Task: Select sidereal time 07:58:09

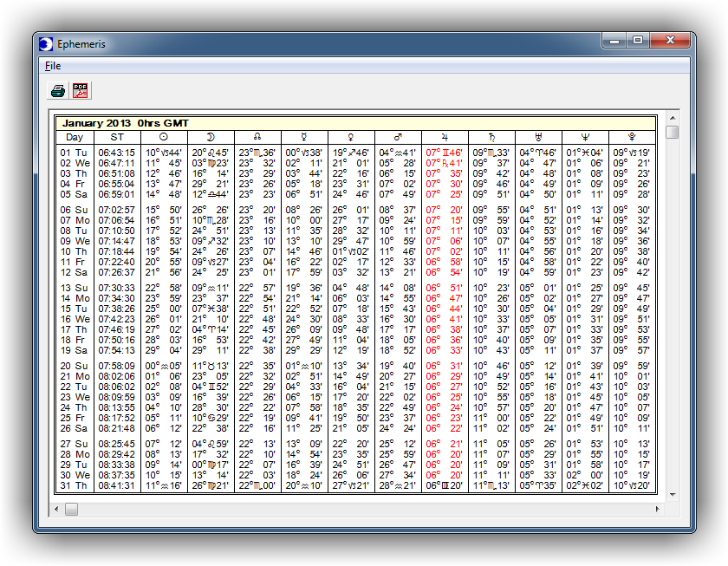Action: click(116, 366)
